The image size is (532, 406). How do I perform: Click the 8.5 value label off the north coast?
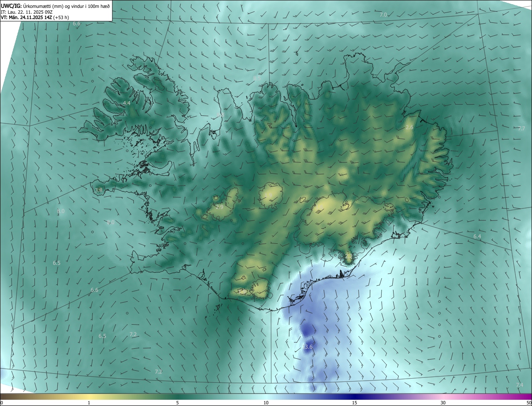point(257,78)
